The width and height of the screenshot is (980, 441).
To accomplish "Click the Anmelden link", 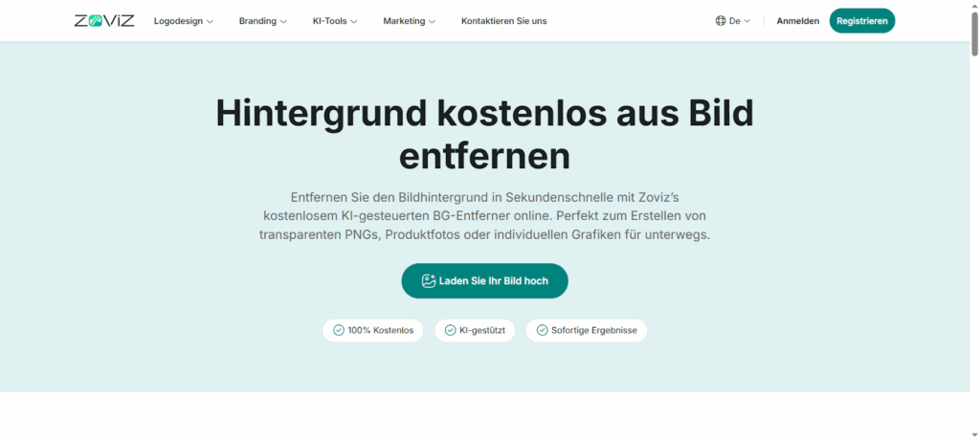I will pyautogui.click(x=797, y=21).
